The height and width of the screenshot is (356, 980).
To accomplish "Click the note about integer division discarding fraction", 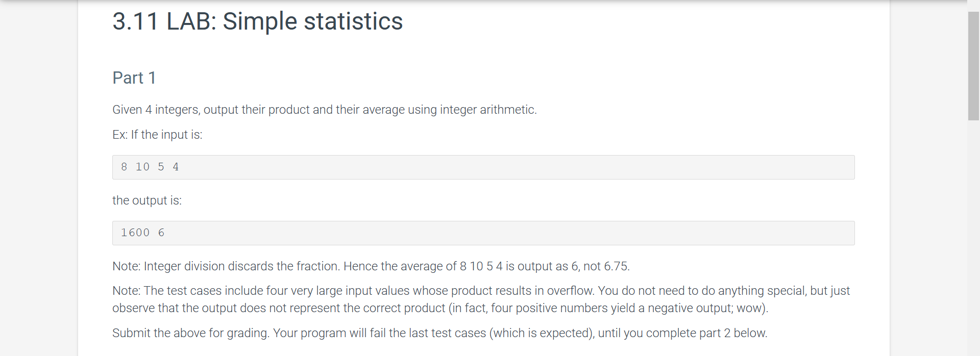I will click(371, 266).
